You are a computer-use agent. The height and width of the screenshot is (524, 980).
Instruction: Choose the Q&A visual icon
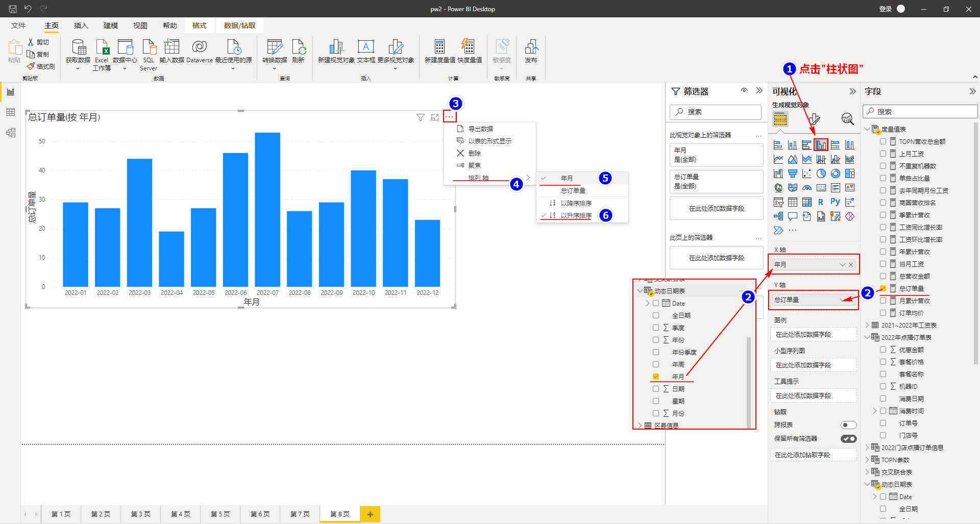point(792,216)
